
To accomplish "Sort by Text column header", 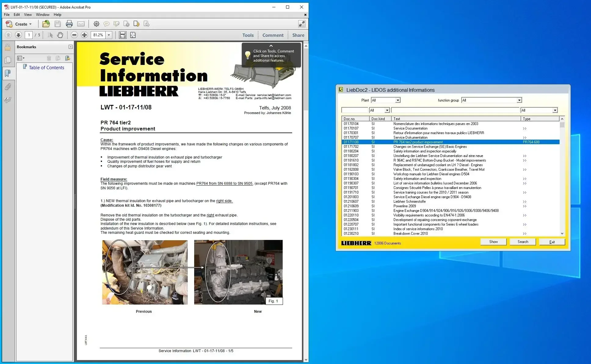I will (x=456, y=119).
